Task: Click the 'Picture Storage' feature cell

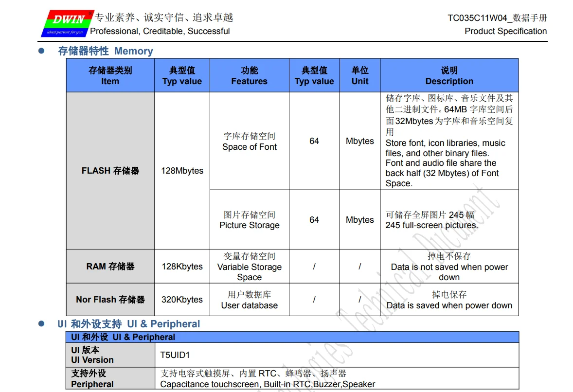Action: pos(249,219)
